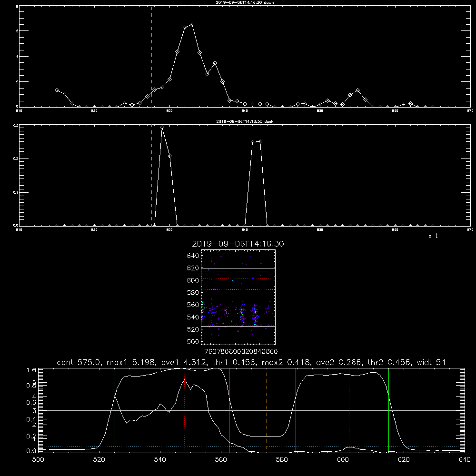This screenshot has height=476, width=476.
Task: Click the timestamp title above the heatmap image
Action: 238,244
